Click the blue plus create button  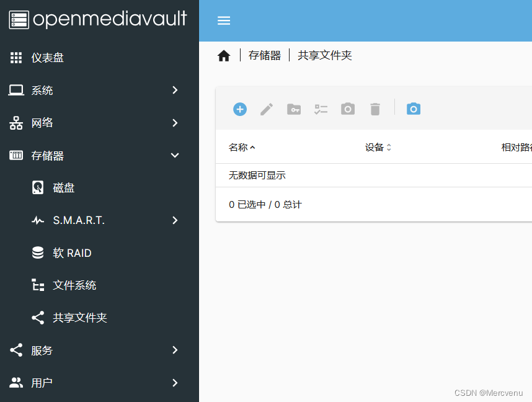coord(240,109)
